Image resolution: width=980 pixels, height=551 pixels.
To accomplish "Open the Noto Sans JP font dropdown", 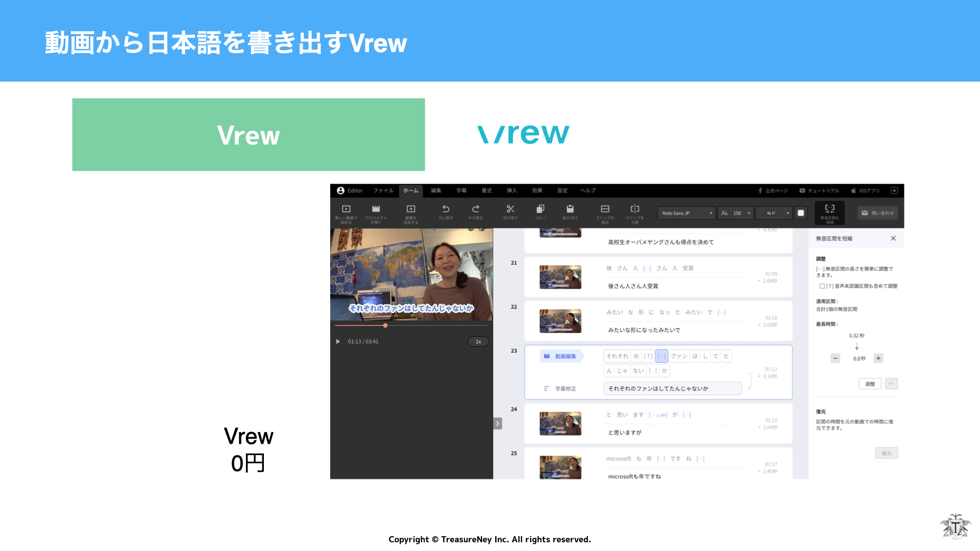I will coord(687,213).
